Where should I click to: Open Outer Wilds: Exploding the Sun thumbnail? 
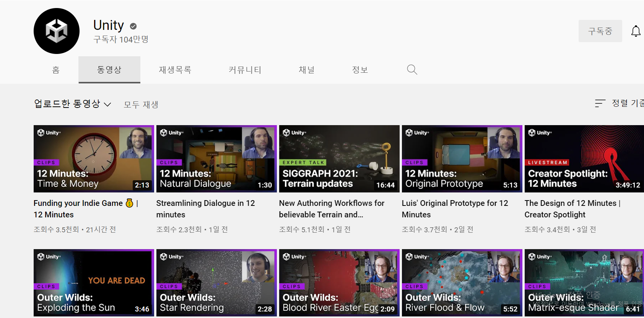[x=94, y=283]
